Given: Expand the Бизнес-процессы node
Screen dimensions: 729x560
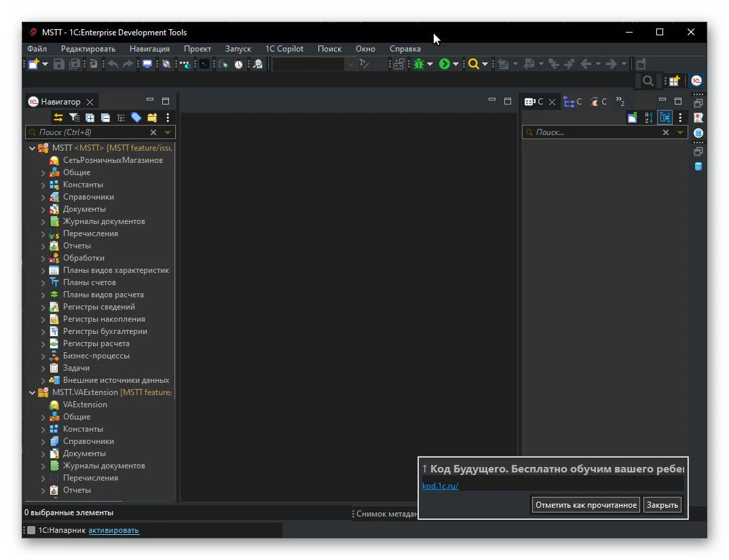Looking at the screenshot, I should (x=43, y=356).
